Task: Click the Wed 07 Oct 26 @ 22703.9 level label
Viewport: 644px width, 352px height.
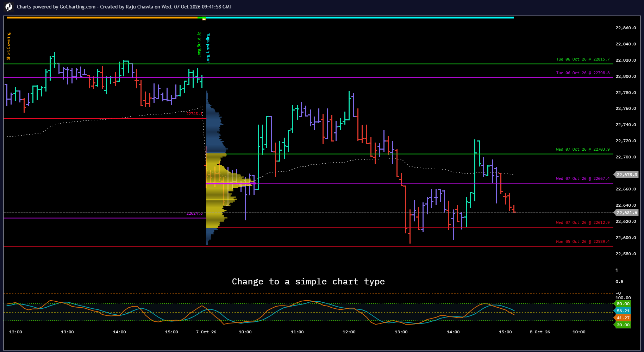Action: [x=583, y=149]
